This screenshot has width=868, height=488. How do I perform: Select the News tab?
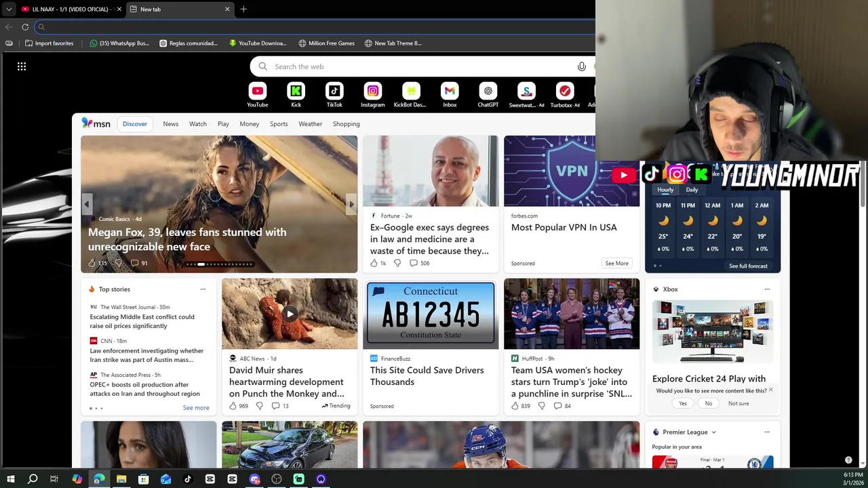pyautogui.click(x=171, y=124)
